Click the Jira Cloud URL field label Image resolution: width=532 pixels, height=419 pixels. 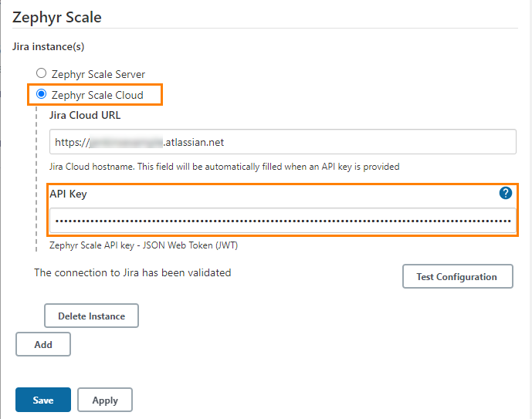[x=85, y=116]
